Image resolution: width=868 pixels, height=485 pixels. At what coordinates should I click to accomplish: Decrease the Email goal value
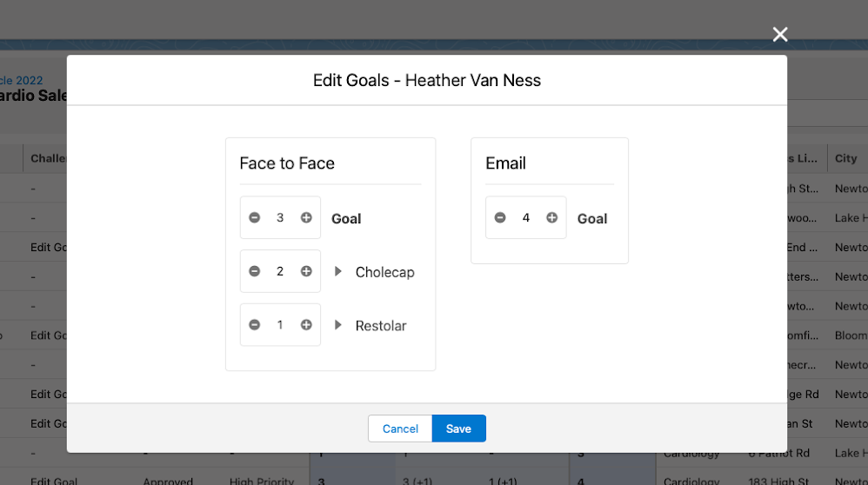coord(500,217)
